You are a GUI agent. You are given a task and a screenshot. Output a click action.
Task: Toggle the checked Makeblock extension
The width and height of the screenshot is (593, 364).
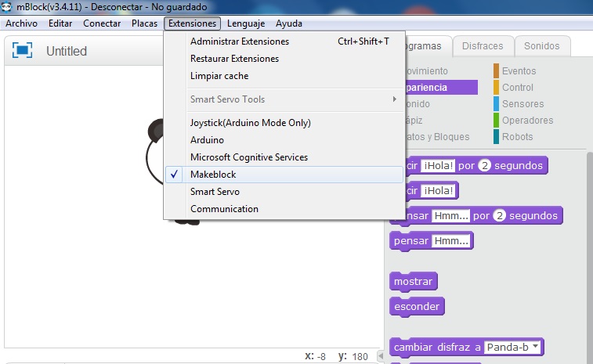coord(213,175)
